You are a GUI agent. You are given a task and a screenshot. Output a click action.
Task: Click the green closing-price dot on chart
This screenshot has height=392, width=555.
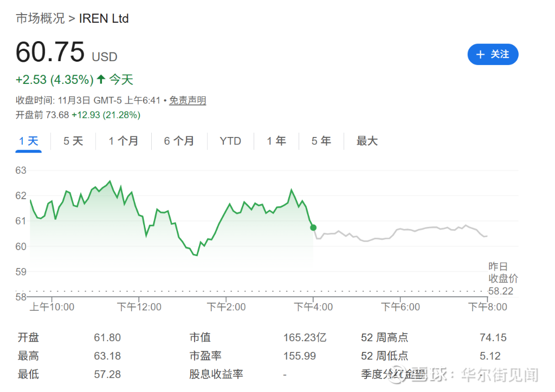point(313,227)
